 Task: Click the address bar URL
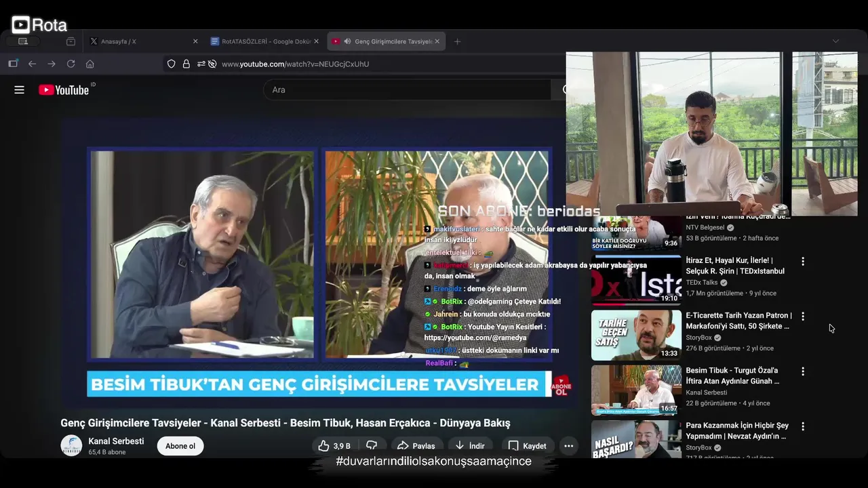[295, 64]
